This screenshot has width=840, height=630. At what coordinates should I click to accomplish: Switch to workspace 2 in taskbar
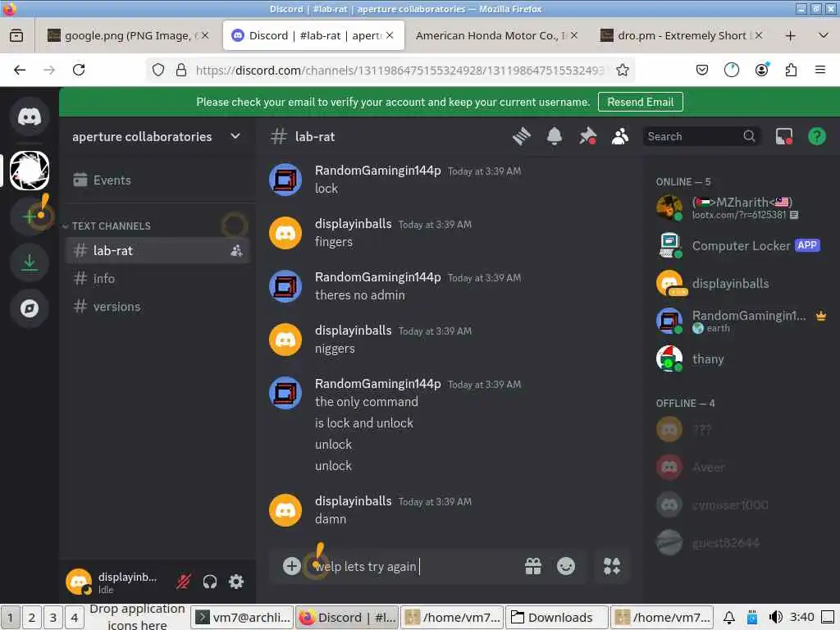click(x=32, y=617)
